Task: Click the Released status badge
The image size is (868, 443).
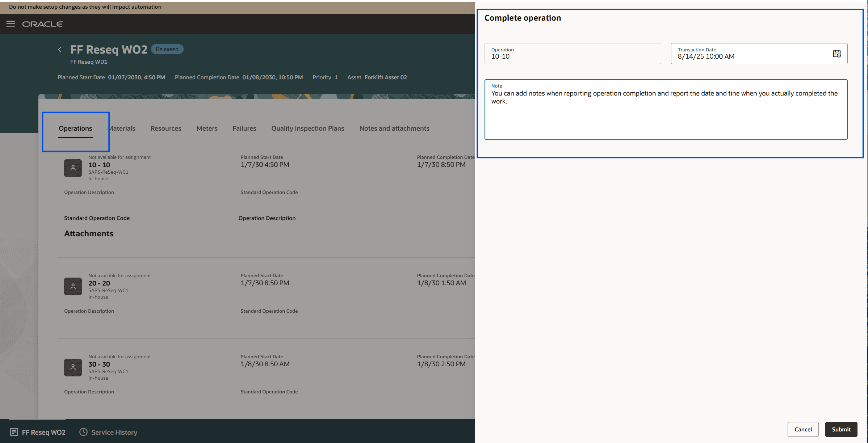Action: pos(167,49)
